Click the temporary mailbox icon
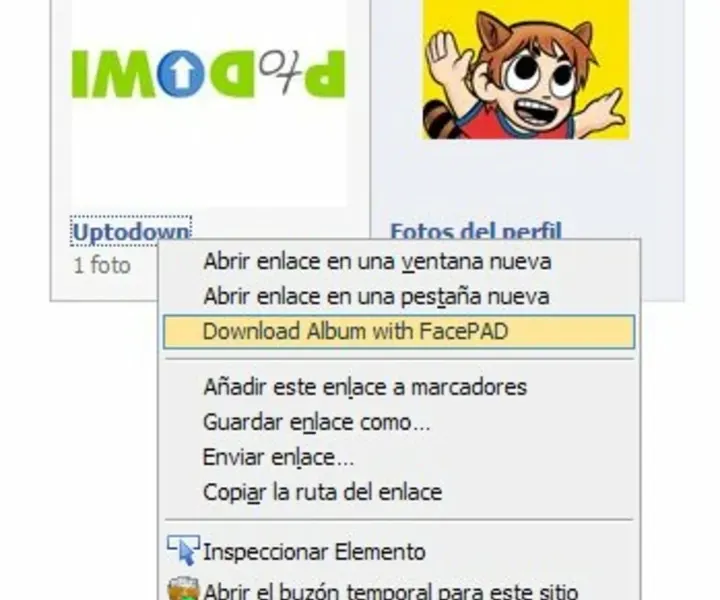 [183, 589]
